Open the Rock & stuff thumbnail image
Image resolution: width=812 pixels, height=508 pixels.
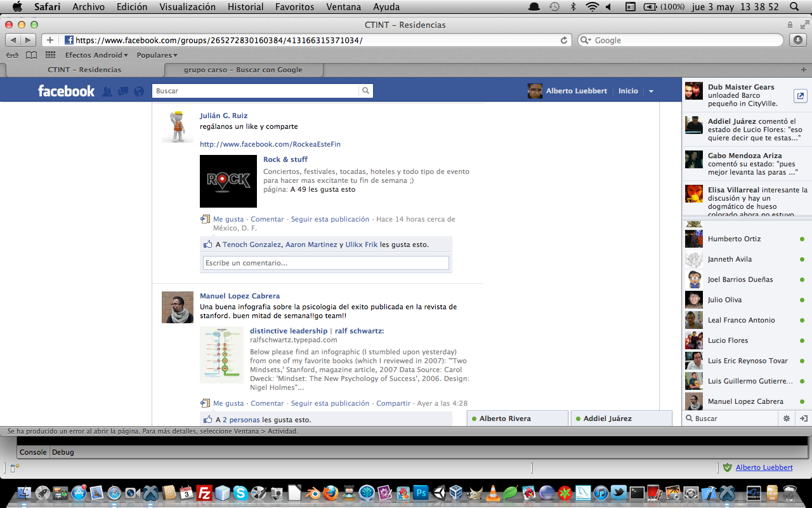(x=228, y=181)
